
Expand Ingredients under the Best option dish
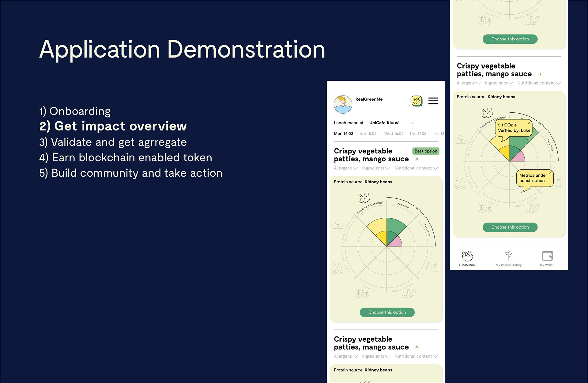(376, 168)
